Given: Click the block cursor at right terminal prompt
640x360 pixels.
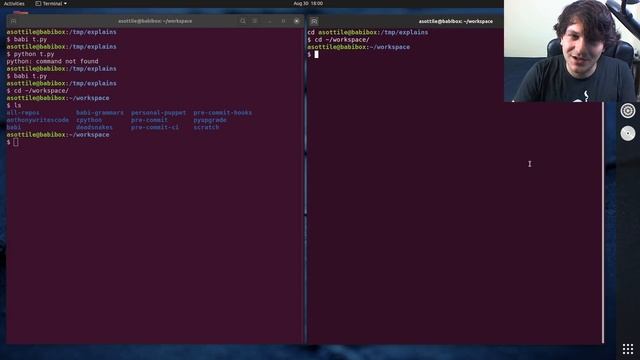Looking at the screenshot, I should (x=316, y=54).
